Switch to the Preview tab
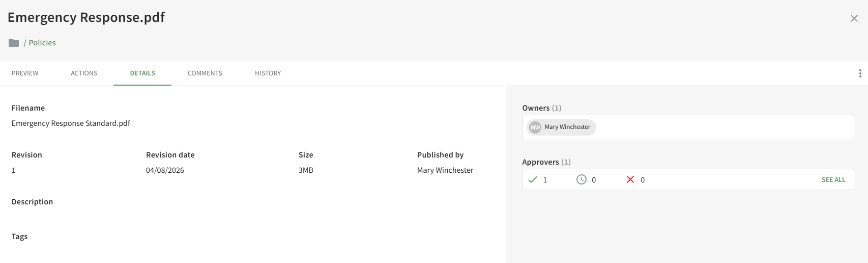The width and height of the screenshot is (868, 263). click(25, 73)
